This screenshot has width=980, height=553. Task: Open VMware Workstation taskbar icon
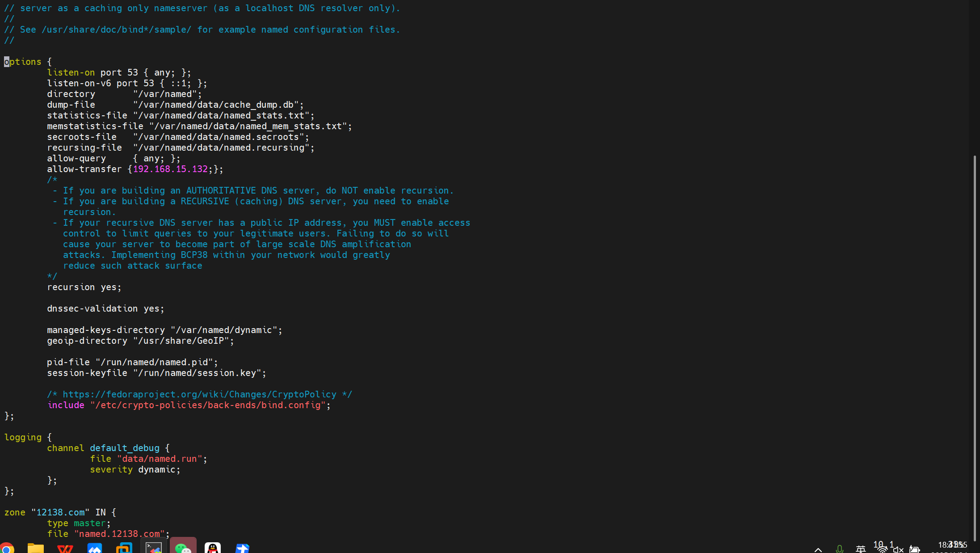124,548
